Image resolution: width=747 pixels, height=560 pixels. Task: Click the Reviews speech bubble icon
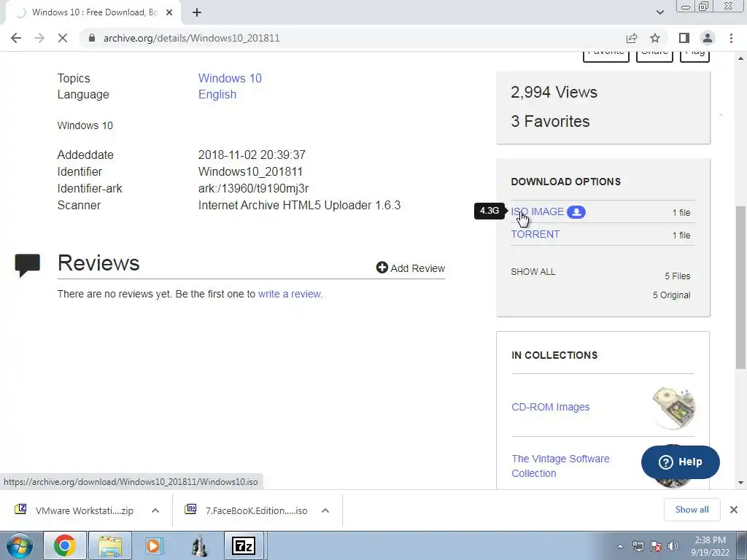point(27,265)
